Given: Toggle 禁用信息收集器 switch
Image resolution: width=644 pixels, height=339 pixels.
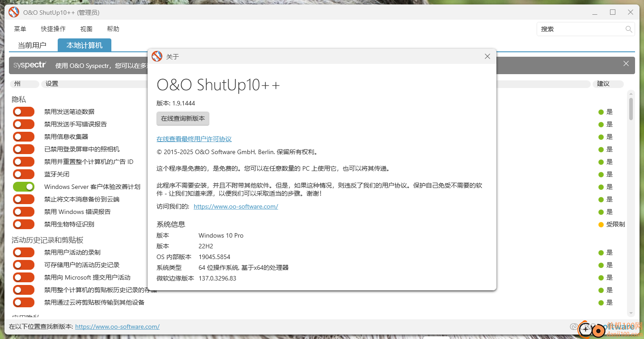Looking at the screenshot, I should coord(24,137).
